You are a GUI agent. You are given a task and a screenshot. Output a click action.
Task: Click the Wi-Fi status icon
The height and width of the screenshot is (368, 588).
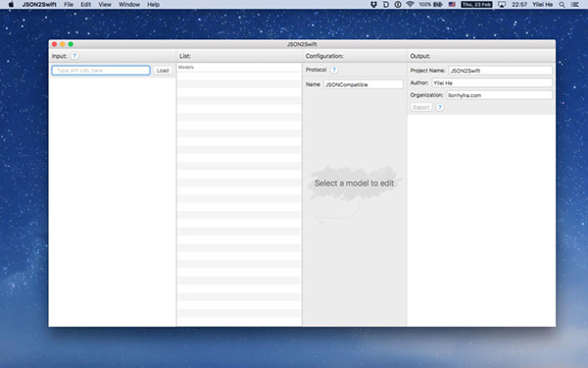410,5
